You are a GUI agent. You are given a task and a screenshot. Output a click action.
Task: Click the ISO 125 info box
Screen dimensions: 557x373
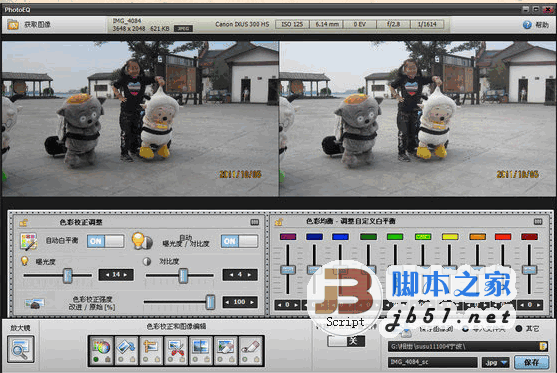(x=292, y=24)
